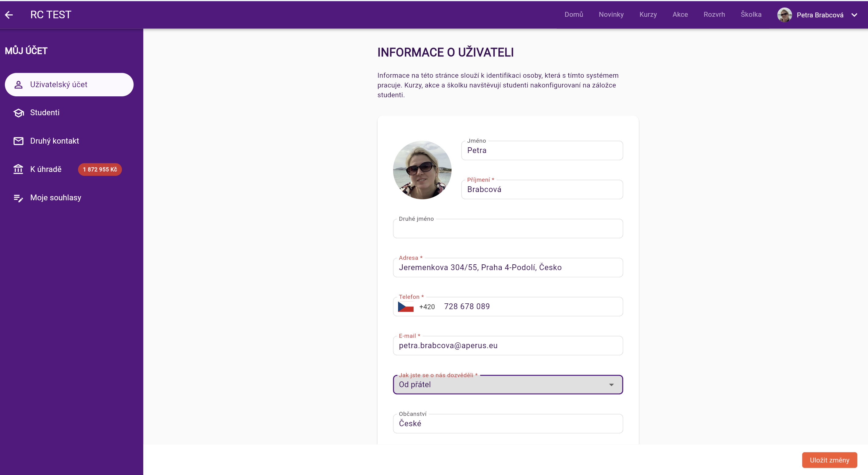This screenshot has height=475, width=868.
Task: Click the Czech flag country selector
Action: 406,307
